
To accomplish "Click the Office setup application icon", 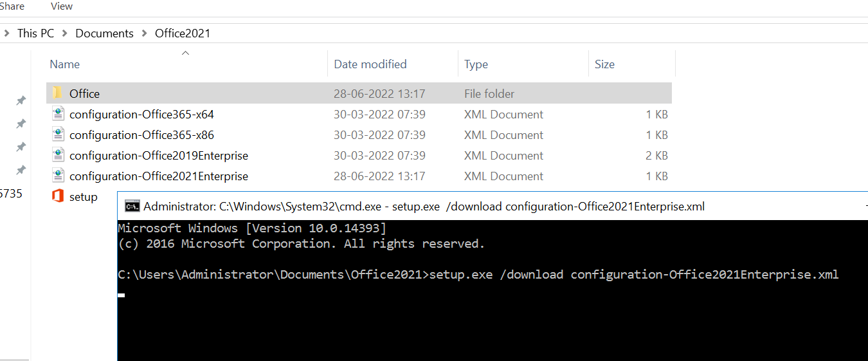I will tap(58, 197).
